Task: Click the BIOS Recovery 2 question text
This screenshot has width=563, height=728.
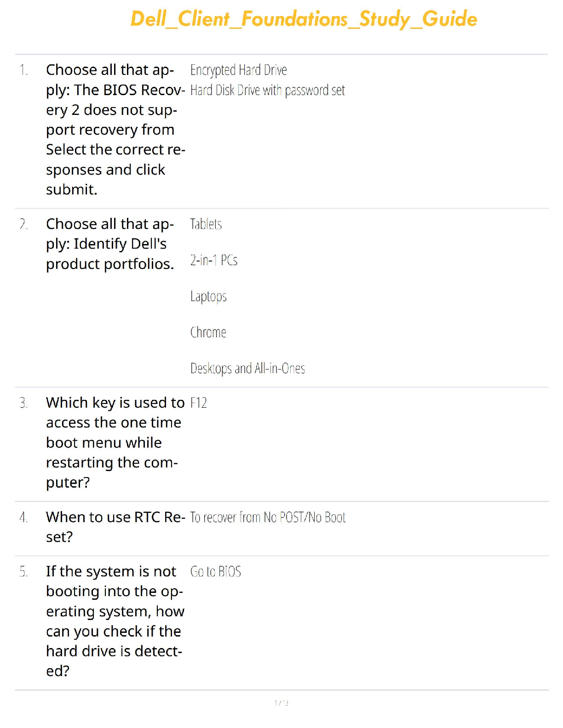Action: point(115,130)
